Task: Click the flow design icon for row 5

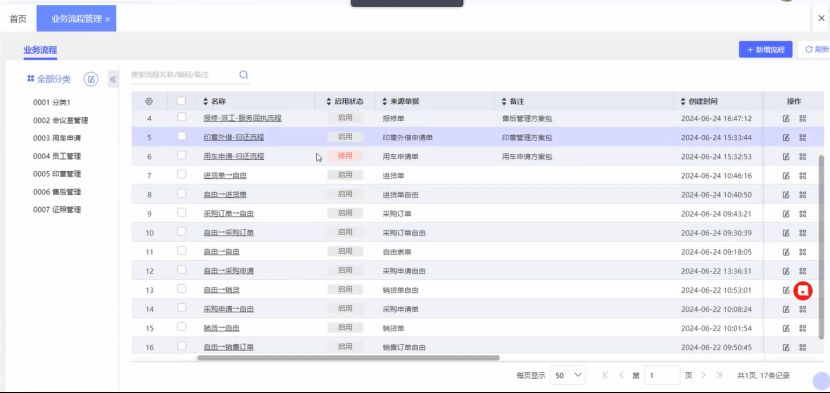Action: tap(802, 137)
